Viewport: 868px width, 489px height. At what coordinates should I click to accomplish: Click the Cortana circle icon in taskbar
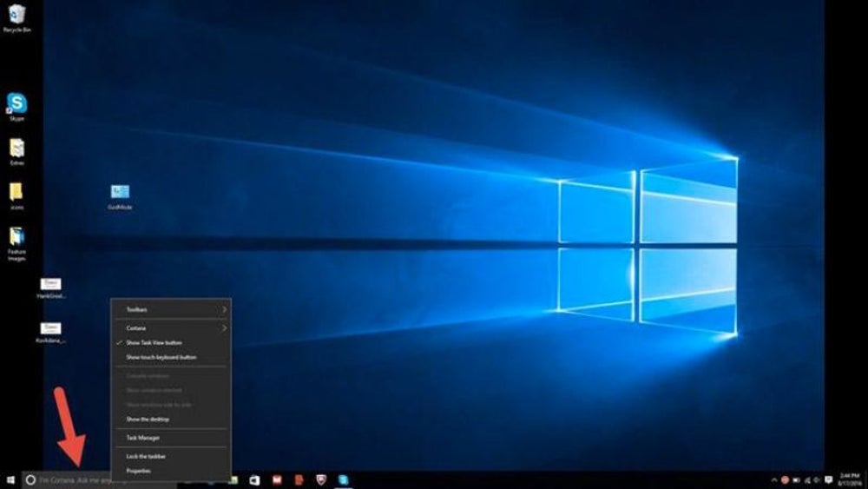click(31, 479)
